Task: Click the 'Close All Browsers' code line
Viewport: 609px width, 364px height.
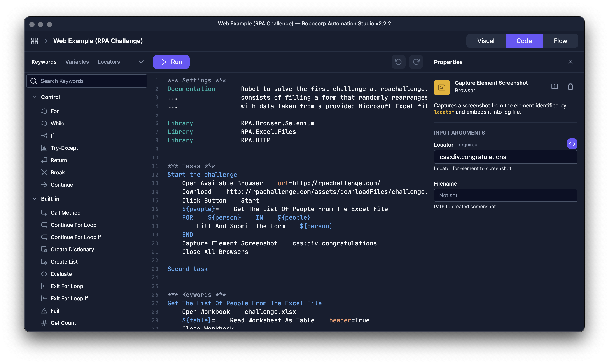Action: (x=215, y=252)
